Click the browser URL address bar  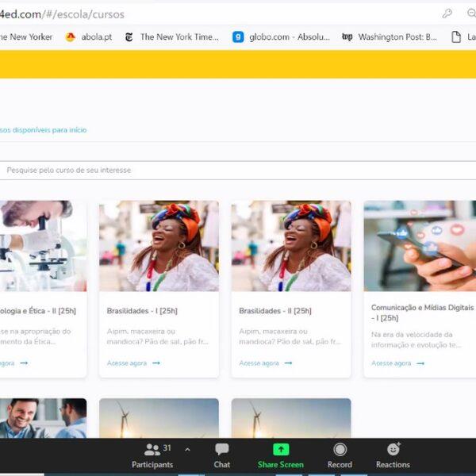click(198, 13)
